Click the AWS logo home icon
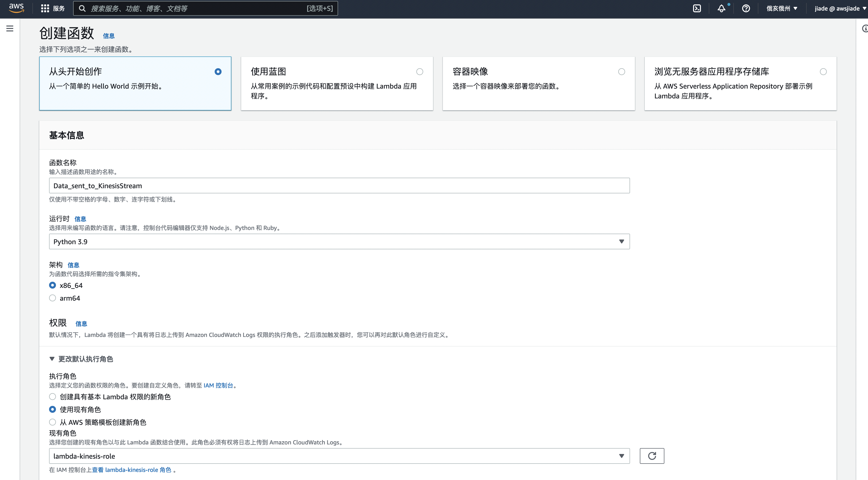Image resolution: width=868 pixels, height=480 pixels. pos(16,8)
